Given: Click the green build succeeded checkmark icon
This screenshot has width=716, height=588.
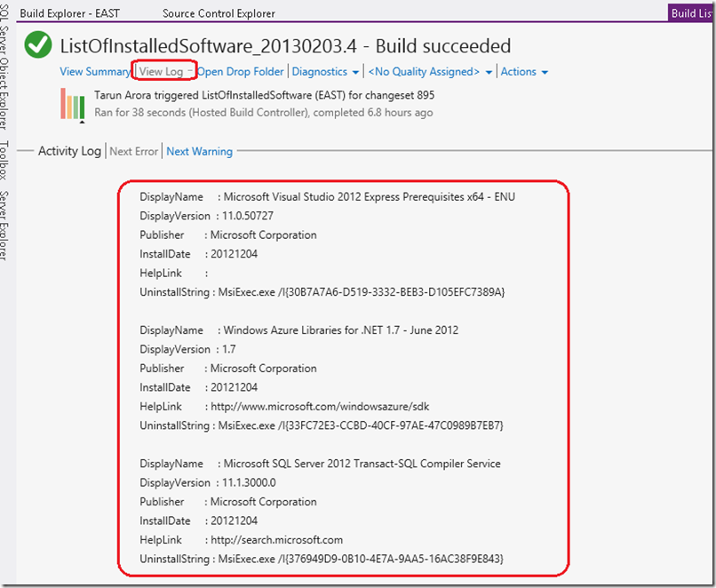Looking at the screenshot, I should pos(38,44).
